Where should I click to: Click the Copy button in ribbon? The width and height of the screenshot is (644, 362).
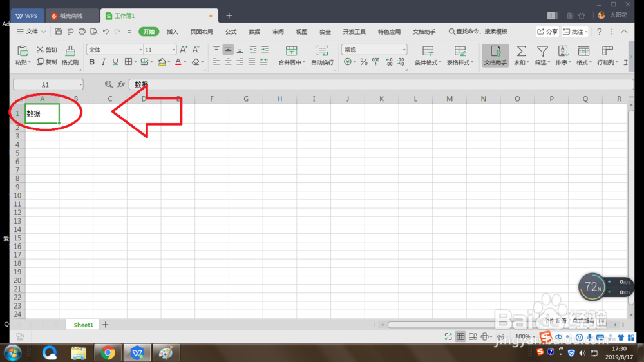click(46, 62)
